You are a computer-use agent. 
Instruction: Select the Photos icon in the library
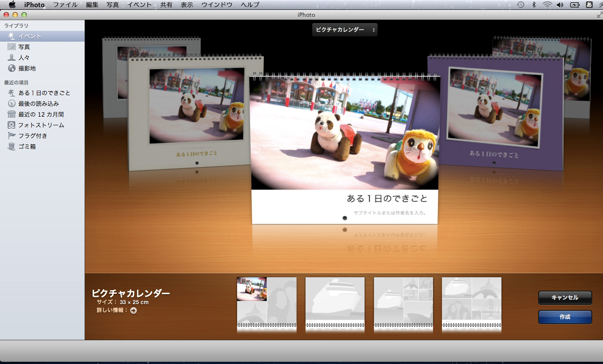12,47
